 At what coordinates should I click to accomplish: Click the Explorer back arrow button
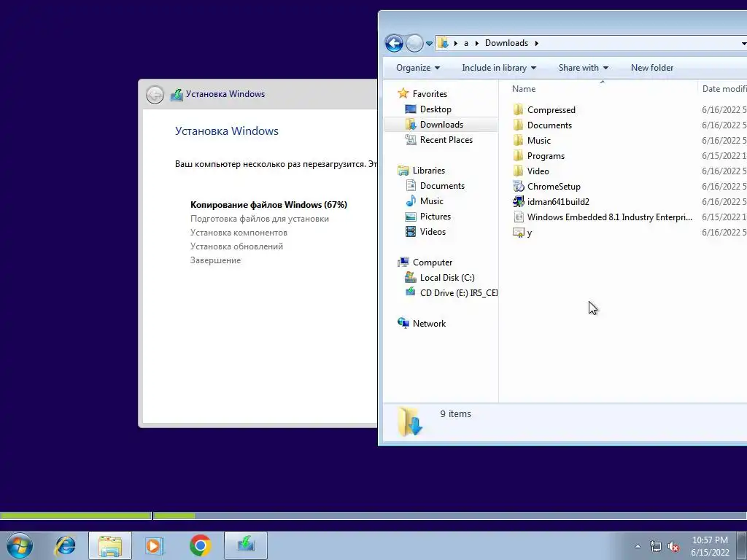[x=394, y=43]
